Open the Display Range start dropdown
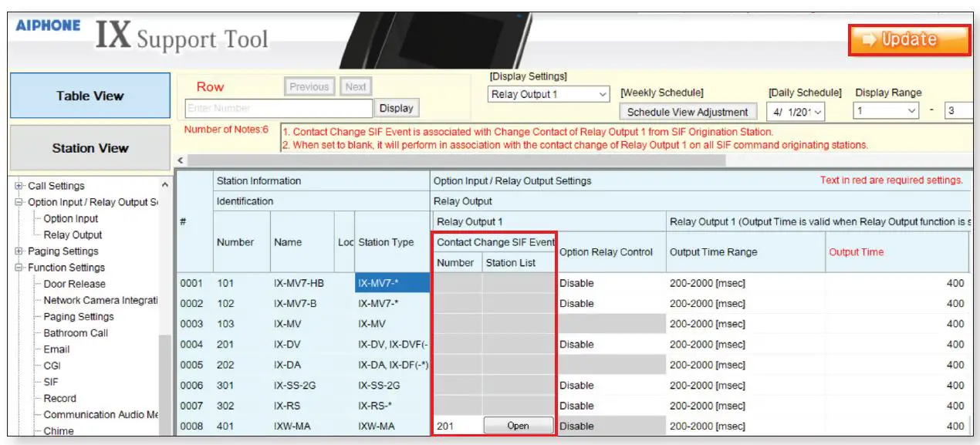The width and height of the screenshot is (980, 445). tap(887, 111)
